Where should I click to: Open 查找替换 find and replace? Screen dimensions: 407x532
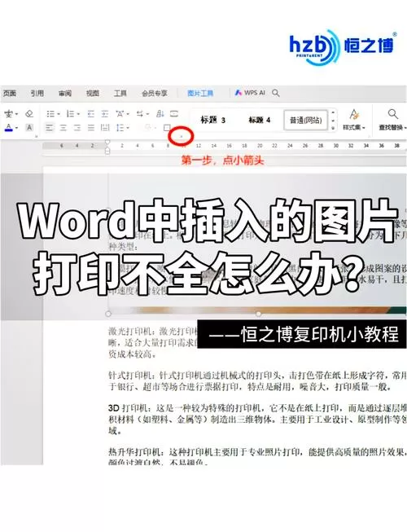point(392,120)
